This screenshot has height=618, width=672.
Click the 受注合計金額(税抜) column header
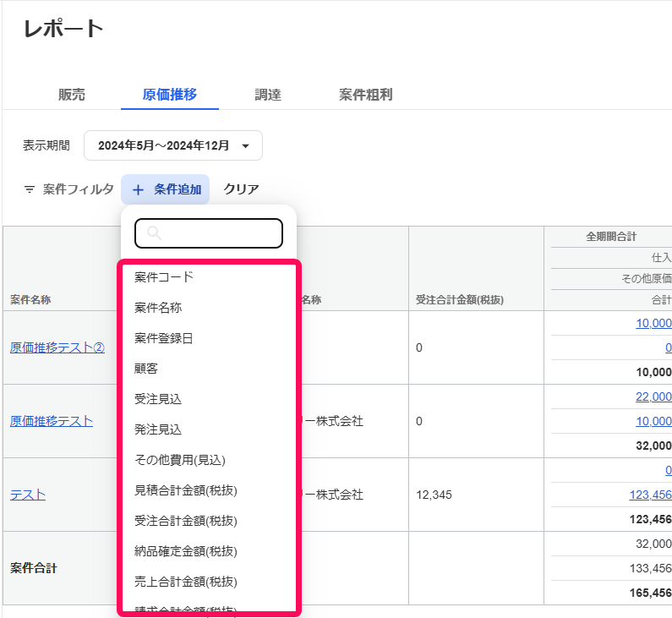(x=460, y=299)
